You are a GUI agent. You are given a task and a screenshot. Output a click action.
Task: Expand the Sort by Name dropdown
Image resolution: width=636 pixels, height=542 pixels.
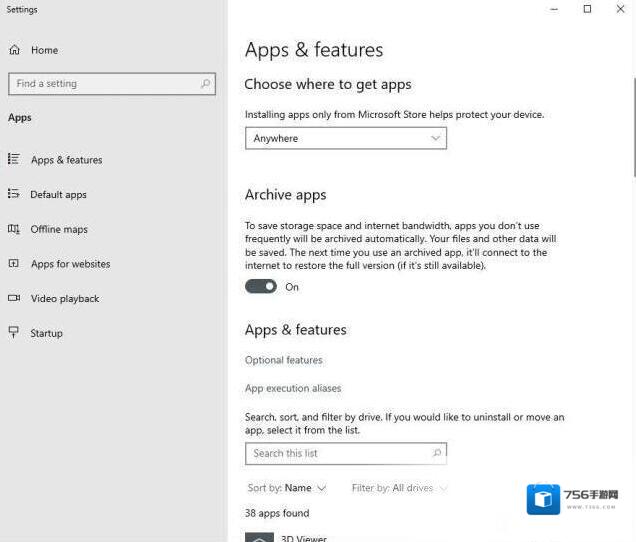287,488
